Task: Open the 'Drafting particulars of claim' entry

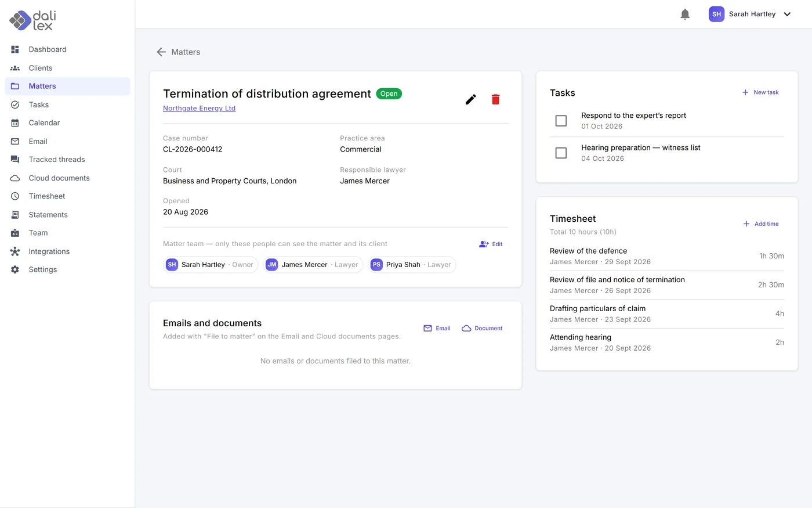Action: click(x=667, y=314)
